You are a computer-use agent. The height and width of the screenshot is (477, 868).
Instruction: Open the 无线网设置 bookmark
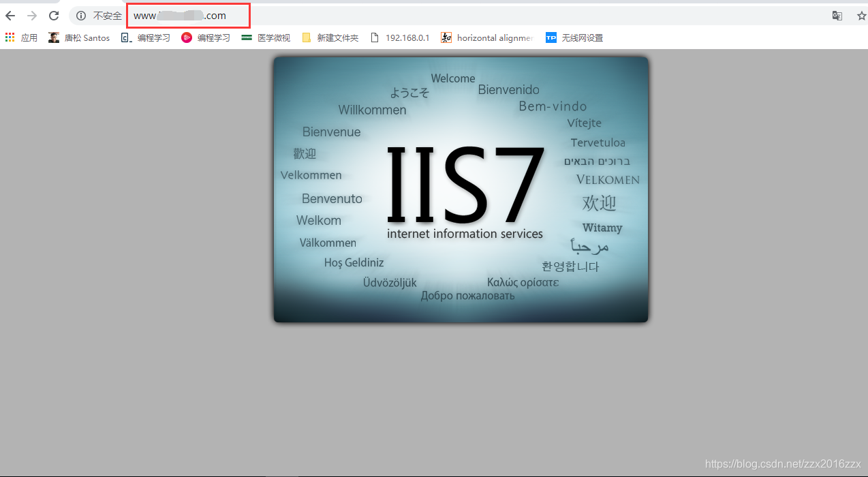[574, 38]
